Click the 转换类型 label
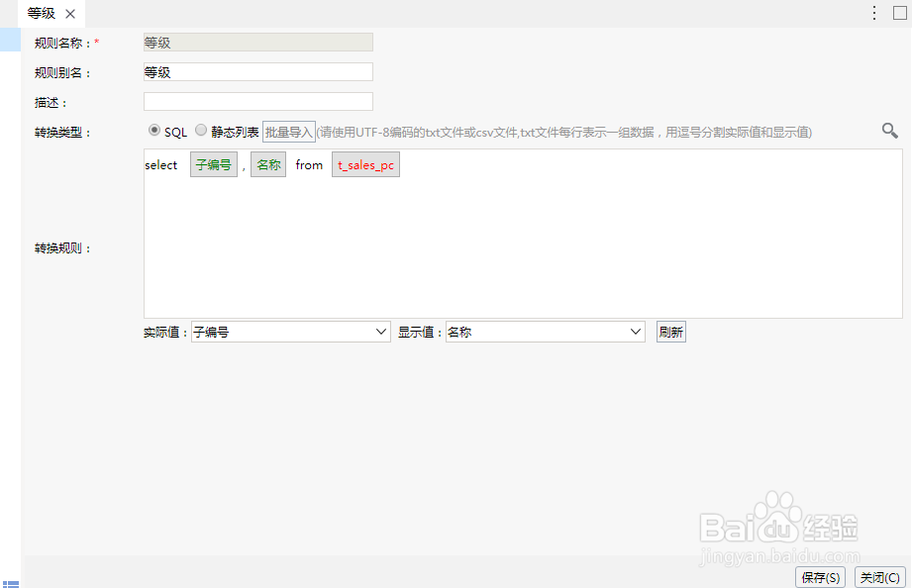Viewport: 912px width, 588px height. [x=62, y=133]
